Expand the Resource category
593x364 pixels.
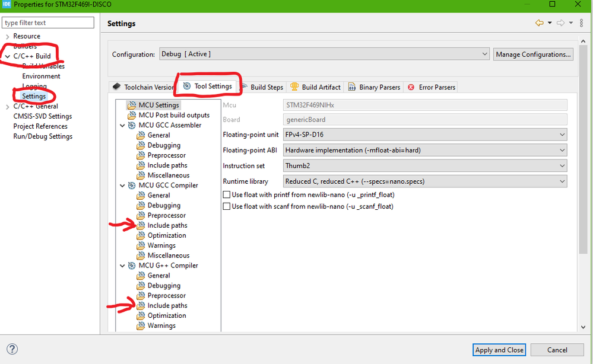[8, 37]
